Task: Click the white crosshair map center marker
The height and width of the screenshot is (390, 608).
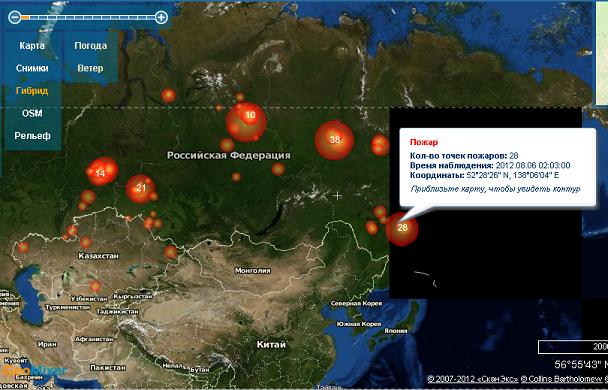Action: click(337, 196)
